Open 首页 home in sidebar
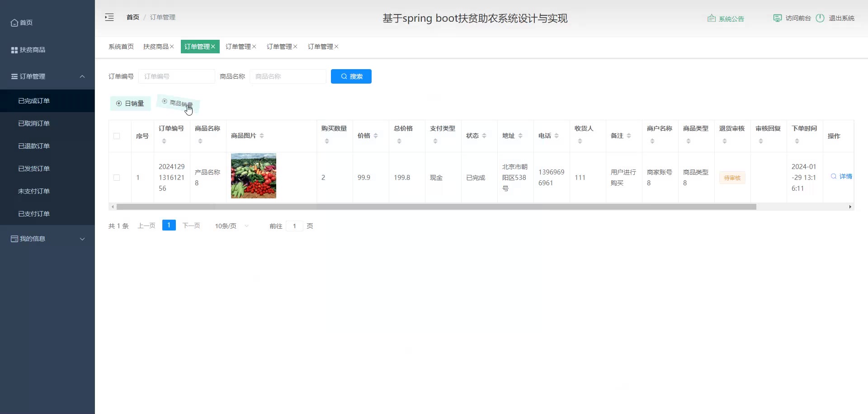Viewport: 868px width, 414px height. point(22,23)
